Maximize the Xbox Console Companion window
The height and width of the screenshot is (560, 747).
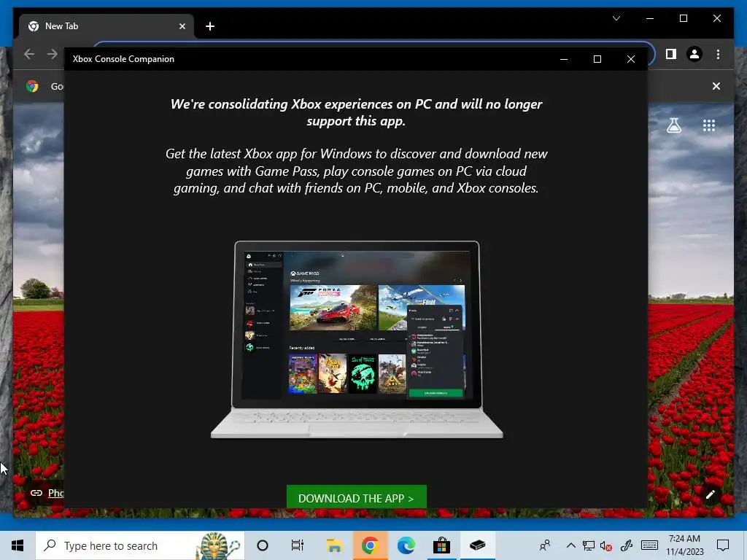pos(597,59)
